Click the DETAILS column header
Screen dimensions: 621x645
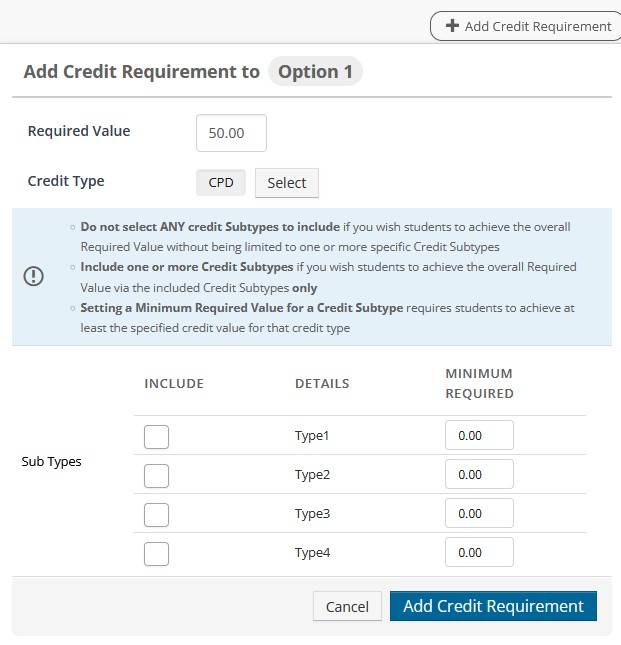[x=322, y=383]
